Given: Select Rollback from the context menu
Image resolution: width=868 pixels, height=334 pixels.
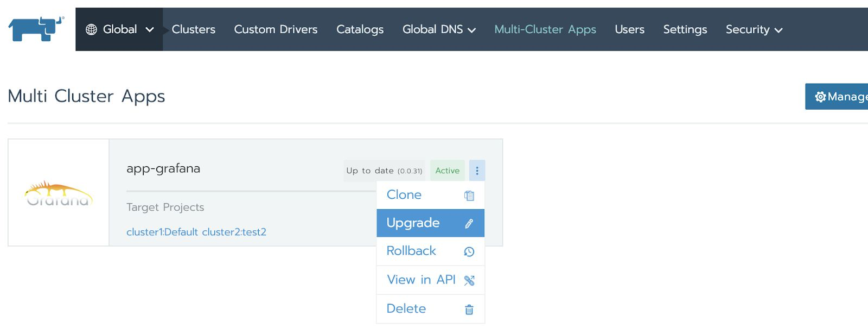Looking at the screenshot, I should point(411,251).
